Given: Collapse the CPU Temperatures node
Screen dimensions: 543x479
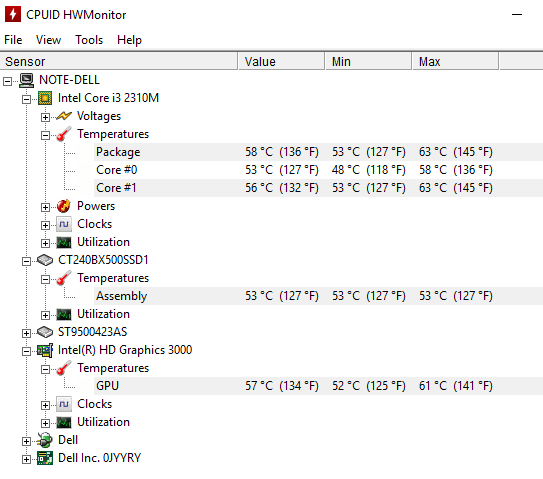Looking at the screenshot, I should coord(45,135).
